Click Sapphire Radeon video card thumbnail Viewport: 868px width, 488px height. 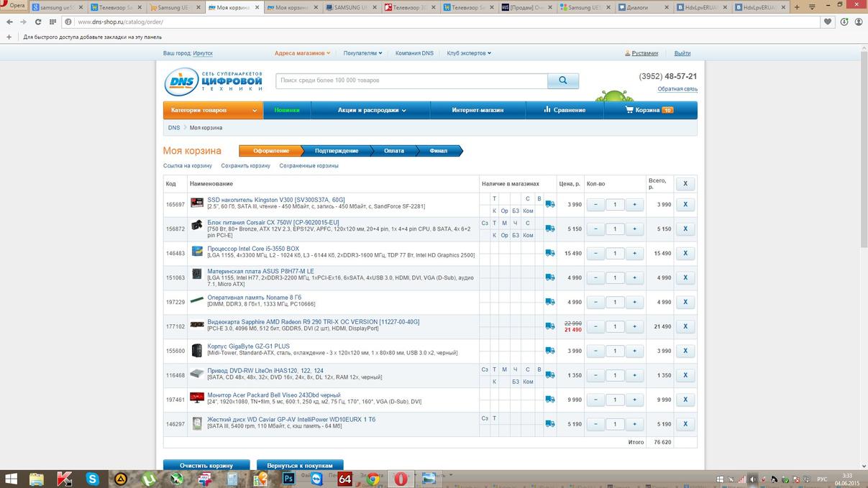point(197,325)
